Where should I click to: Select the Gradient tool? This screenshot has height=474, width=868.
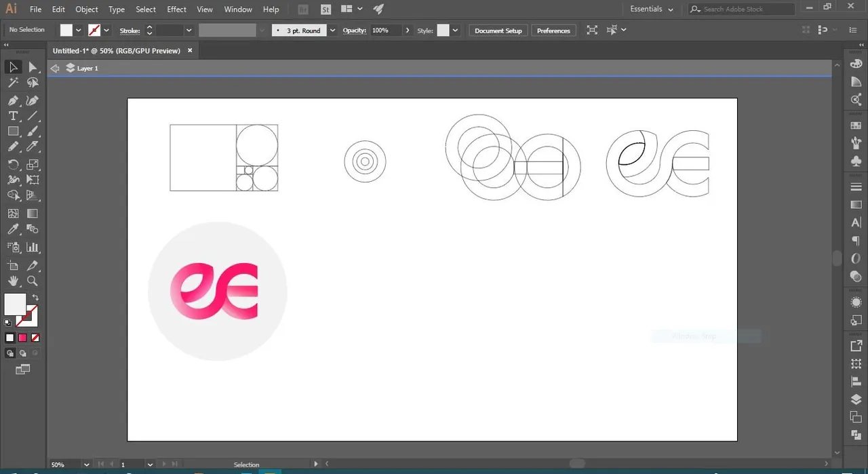32,214
